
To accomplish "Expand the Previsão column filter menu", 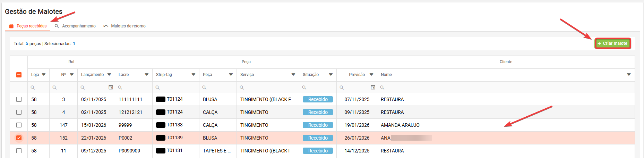I will click(x=371, y=75).
